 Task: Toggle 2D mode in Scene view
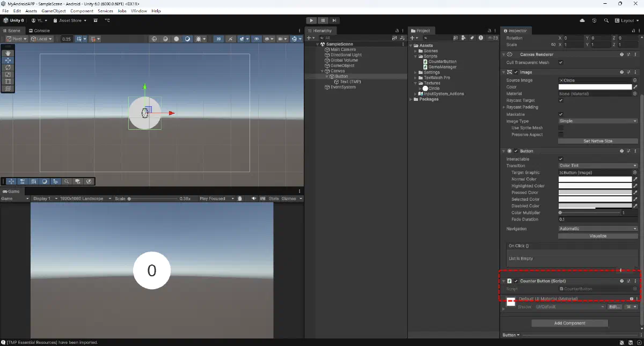pos(219,39)
